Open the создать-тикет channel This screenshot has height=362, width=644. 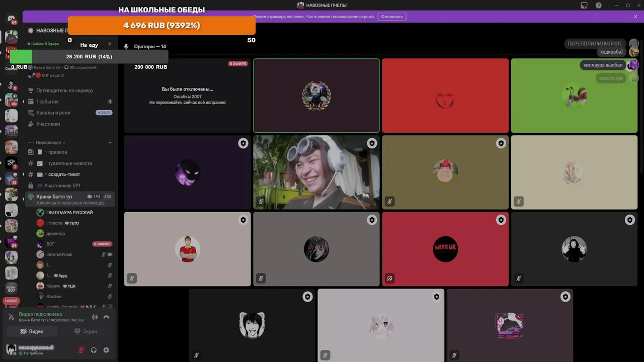[69, 174]
